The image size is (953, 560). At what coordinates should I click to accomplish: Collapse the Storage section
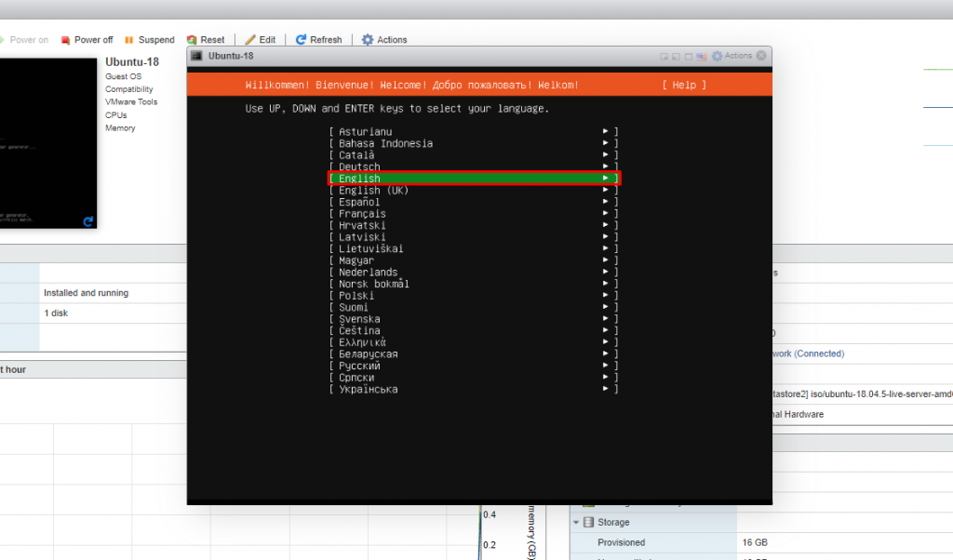pos(576,523)
